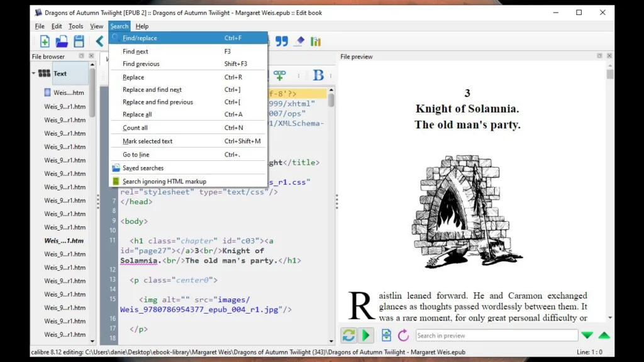Image resolution: width=644 pixels, height=362 pixels.
Task: Click the green run preview icon
Action: click(365, 335)
